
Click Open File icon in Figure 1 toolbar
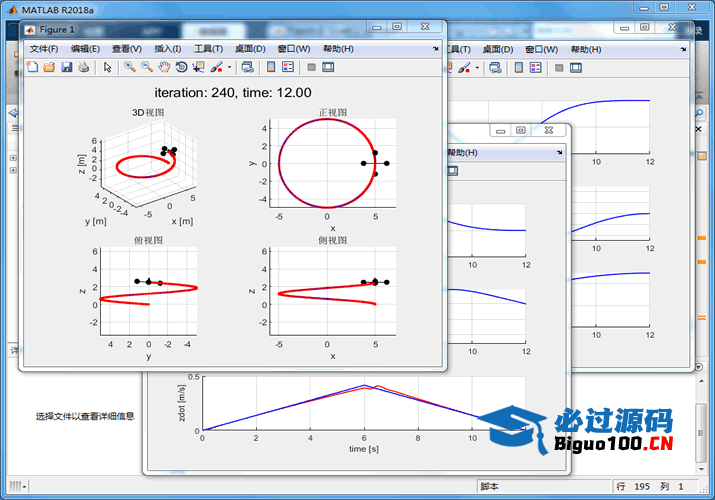coord(49,67)
